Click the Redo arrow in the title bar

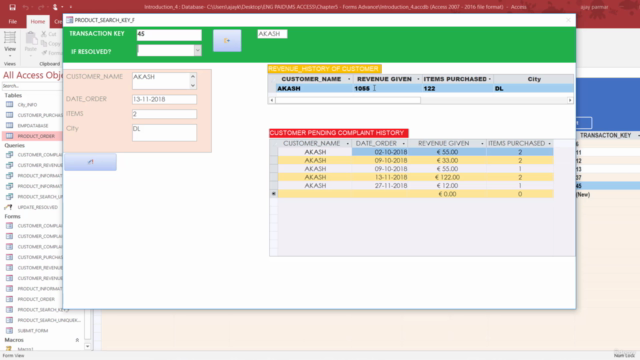[41, 7]
